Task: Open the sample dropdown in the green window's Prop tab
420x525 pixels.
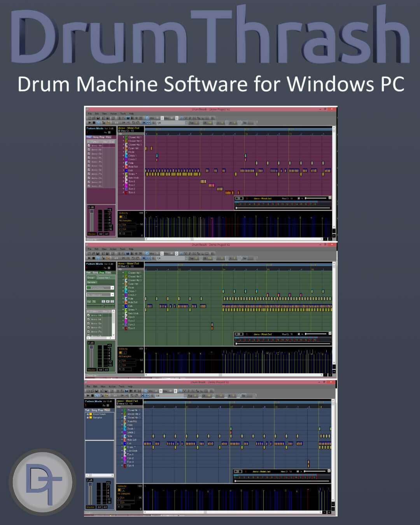Action: pos(112,288)
